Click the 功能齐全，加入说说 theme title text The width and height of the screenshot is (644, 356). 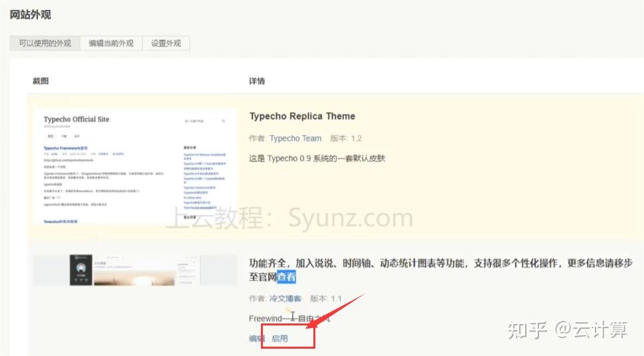(x=441, y=270)
